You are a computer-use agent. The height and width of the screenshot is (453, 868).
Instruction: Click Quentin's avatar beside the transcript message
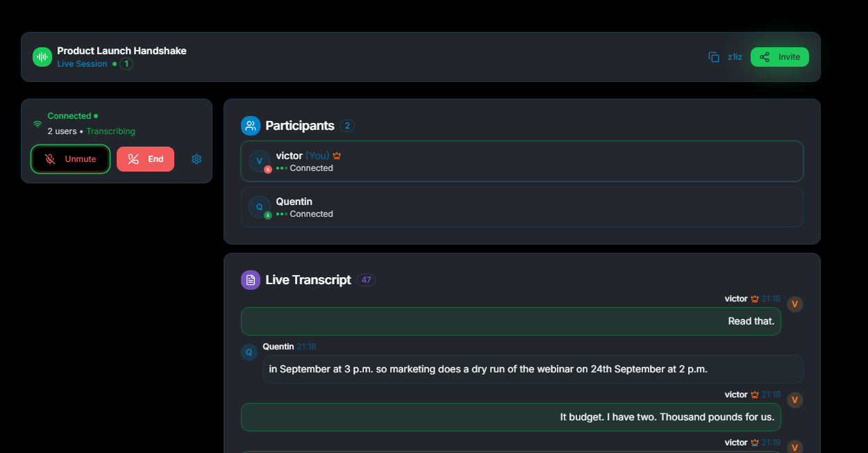click(249, 352)
